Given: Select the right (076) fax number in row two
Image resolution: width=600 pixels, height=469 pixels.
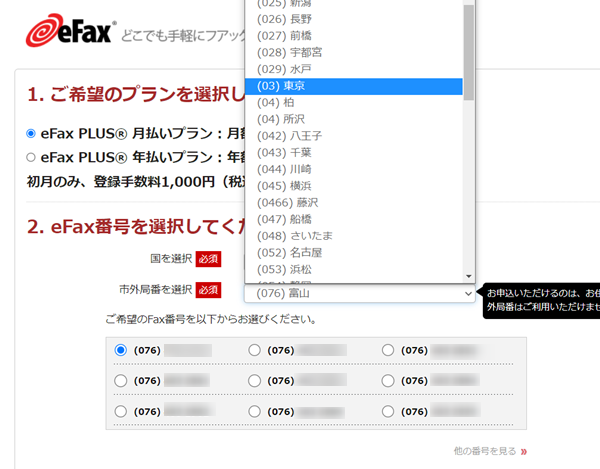Looking at the screenshot, I should tap(388, 381).
